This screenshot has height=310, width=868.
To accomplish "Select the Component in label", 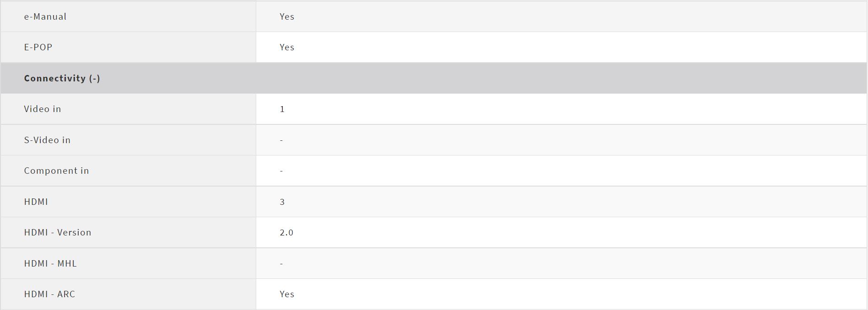I will (x=56, y=171).
